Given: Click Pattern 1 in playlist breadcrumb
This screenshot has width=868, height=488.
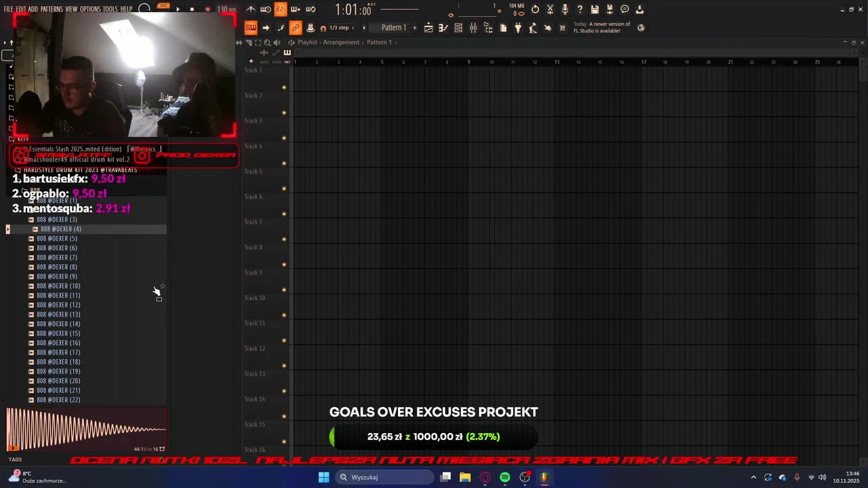Looking at the screenshot, I should [379, 42].
